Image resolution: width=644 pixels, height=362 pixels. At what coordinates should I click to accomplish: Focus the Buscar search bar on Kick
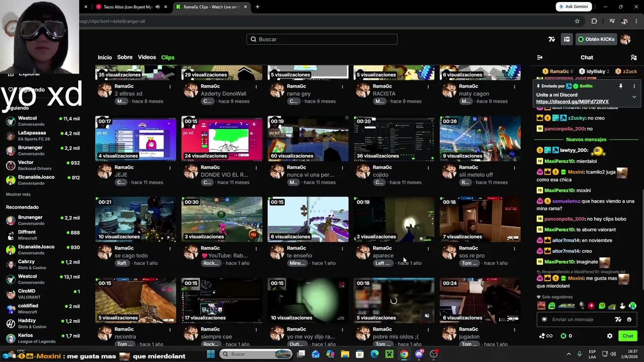[x=322, y=39]
